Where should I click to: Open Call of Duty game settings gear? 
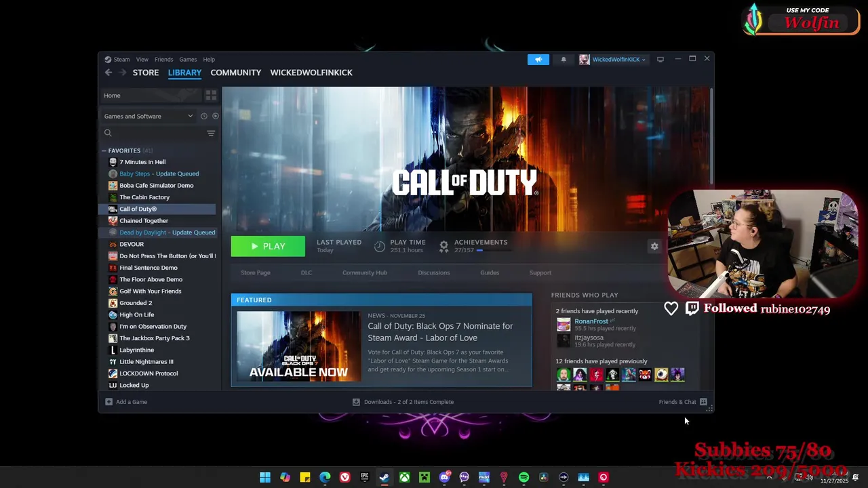pos(654,247)
